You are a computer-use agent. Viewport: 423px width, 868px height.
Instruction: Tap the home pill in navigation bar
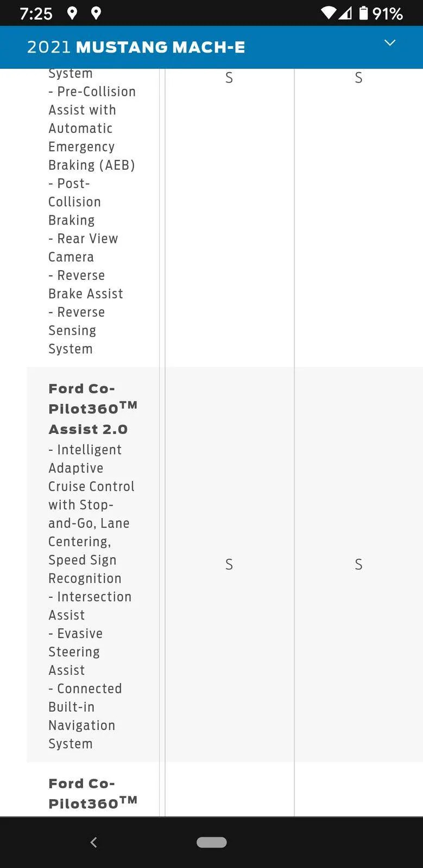(212, 842)
